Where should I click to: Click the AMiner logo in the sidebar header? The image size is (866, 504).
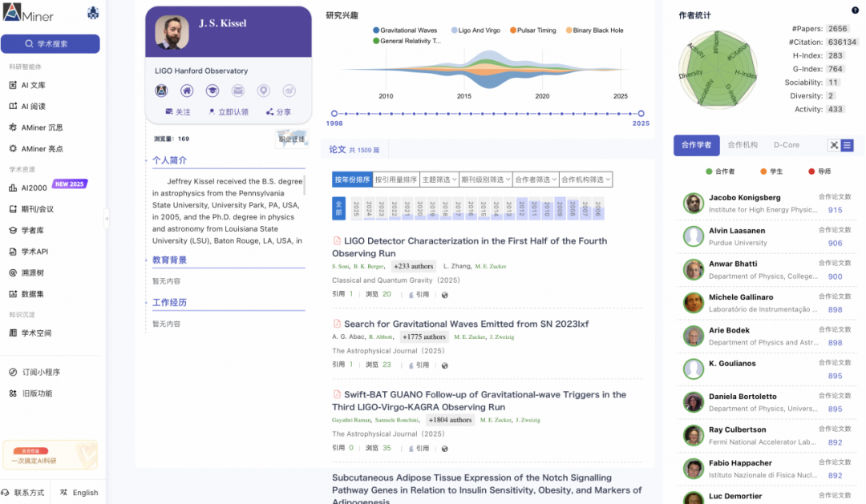[x=28, y=13]
